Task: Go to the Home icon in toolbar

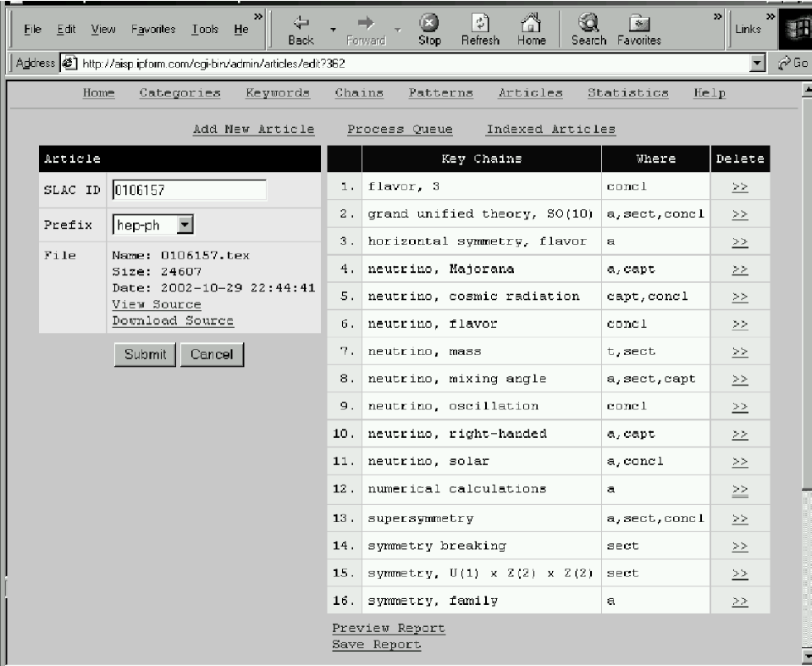Action: (x=531, y=24)
